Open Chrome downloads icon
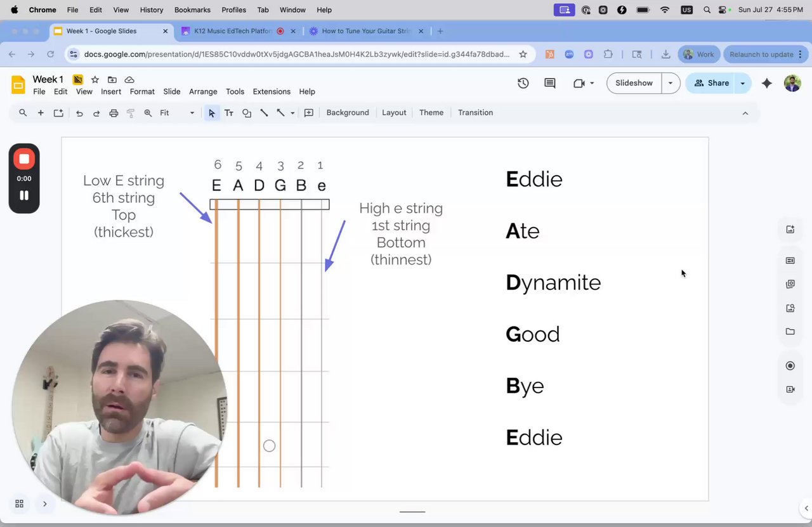The image size is (812, 527). pos(665,55)
